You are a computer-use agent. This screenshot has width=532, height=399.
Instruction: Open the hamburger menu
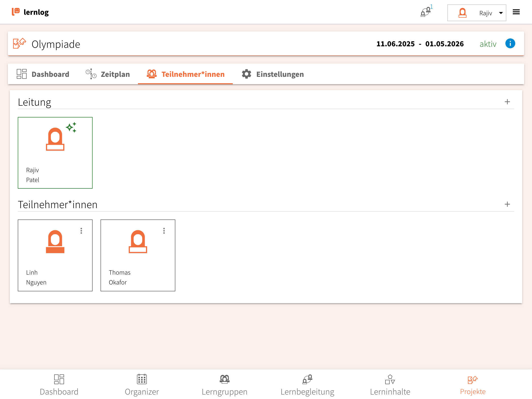516,12
